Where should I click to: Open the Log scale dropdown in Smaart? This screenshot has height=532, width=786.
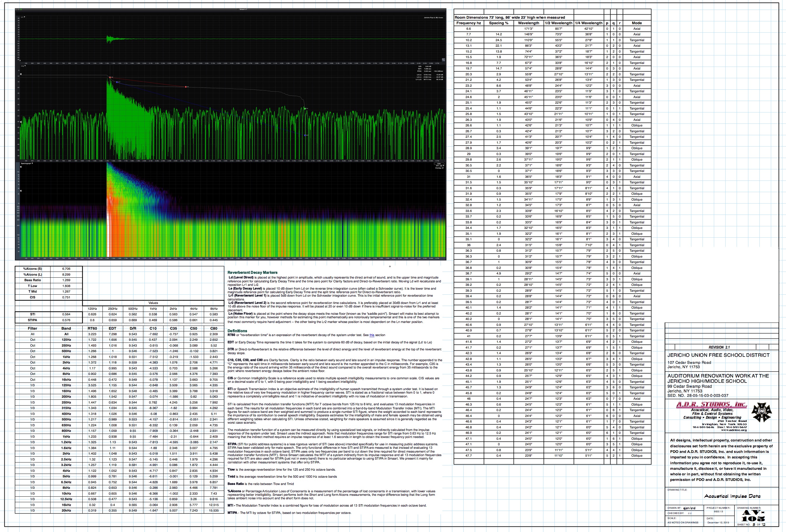[x=23, y=66]
